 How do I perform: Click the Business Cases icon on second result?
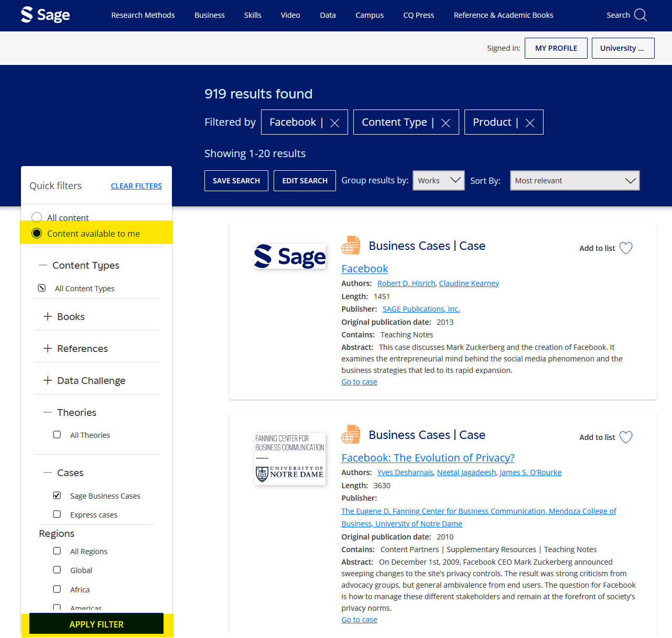coord(351,434)
